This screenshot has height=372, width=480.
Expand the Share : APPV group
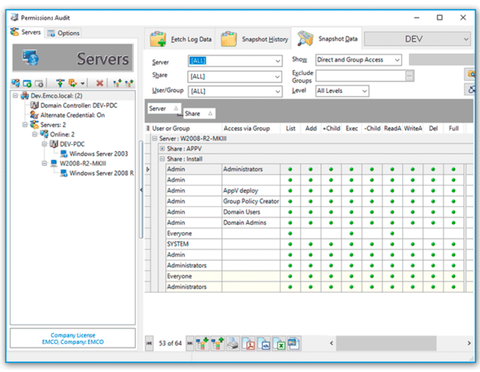162,149
